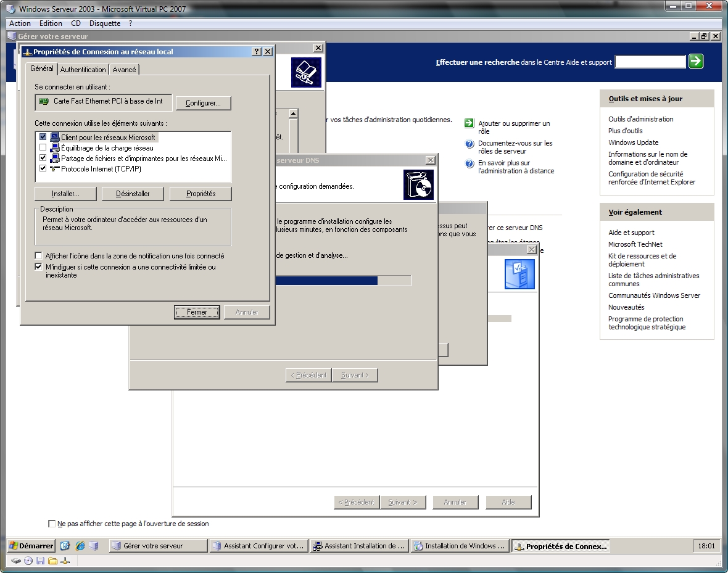Click the Installer... button
The image size is (728, 573).
[x=65, y=194]
